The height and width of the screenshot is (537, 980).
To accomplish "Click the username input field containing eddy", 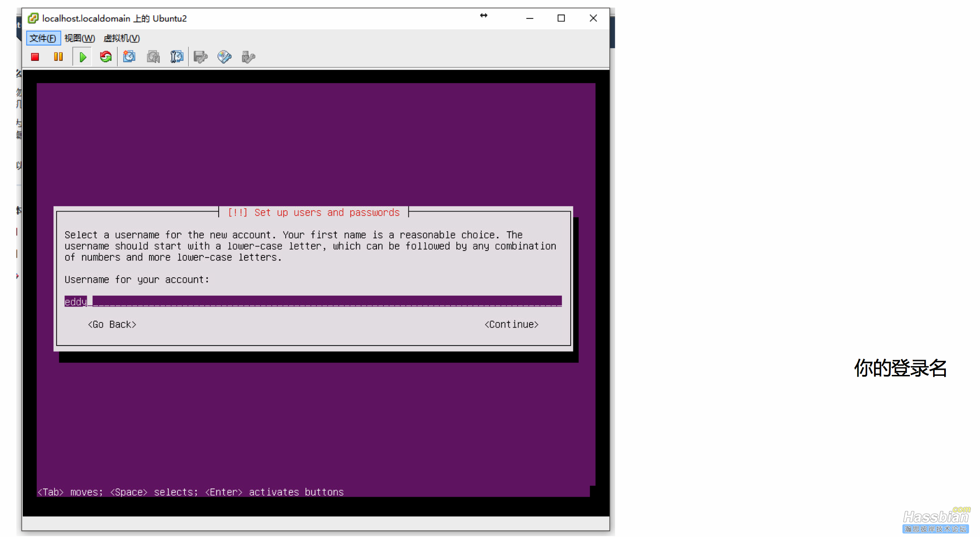I will (x=313, y=301).
